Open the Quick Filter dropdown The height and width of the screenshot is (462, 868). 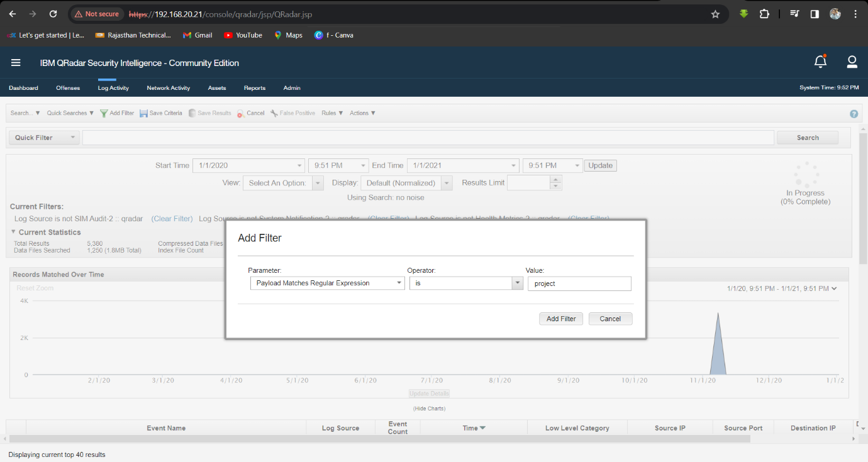click(43, 138)
